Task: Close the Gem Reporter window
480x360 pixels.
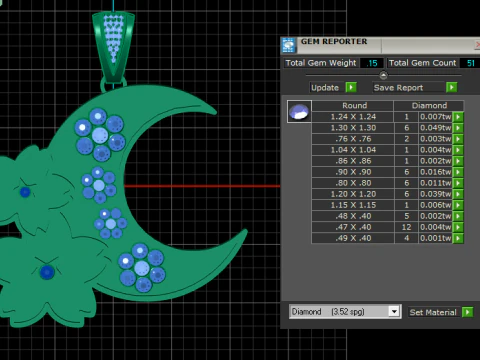Action: pos(477,45)
